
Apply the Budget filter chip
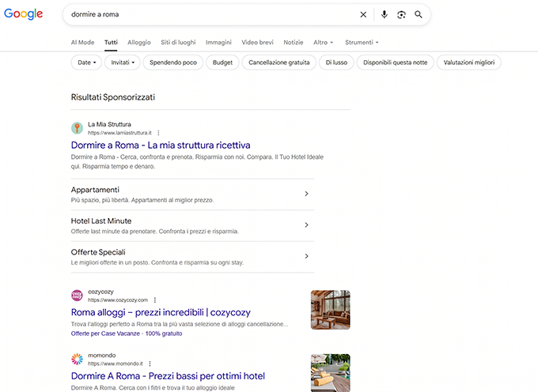[x=222, y=62]
